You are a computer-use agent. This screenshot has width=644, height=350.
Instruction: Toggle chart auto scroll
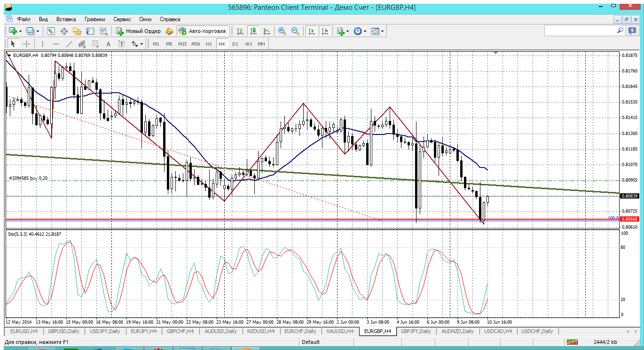pos(311,31)
